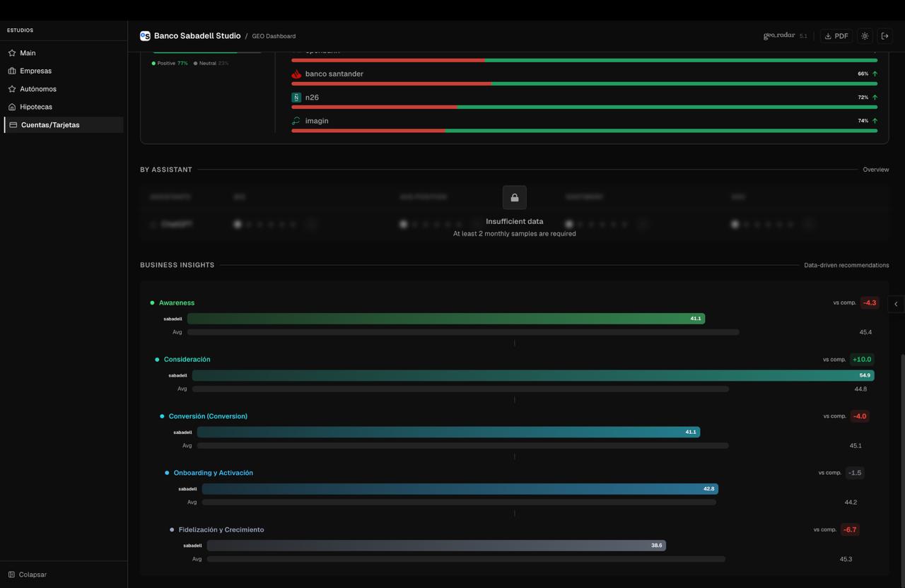The height and width of the screenshot is (588, 905).
Task: Click the star icon beside Autónomos
Action: (12, 89)
